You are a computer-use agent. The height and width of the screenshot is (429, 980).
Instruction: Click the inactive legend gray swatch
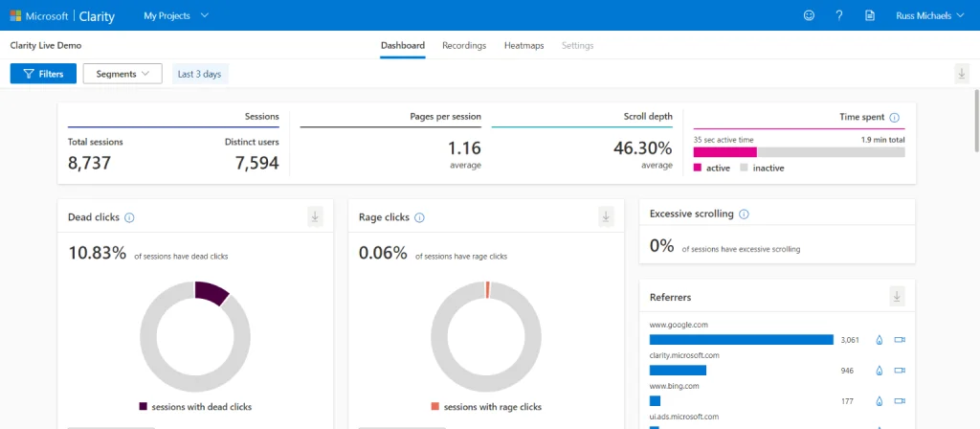[744, 168]
